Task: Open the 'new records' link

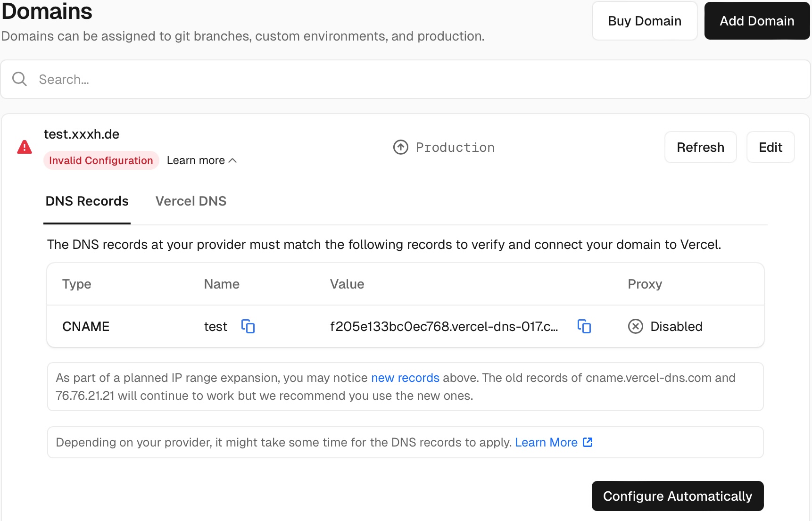Action: click(405, 378)
